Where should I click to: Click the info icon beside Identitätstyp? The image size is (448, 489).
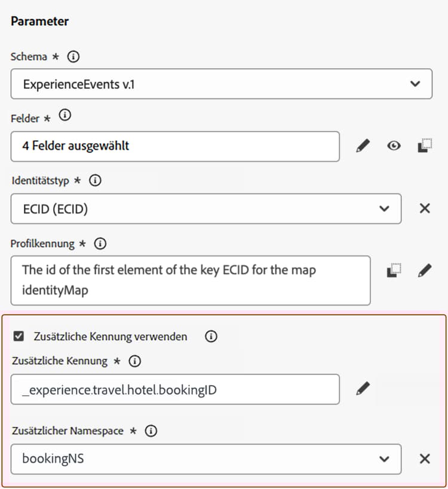(x=95, y=180)
